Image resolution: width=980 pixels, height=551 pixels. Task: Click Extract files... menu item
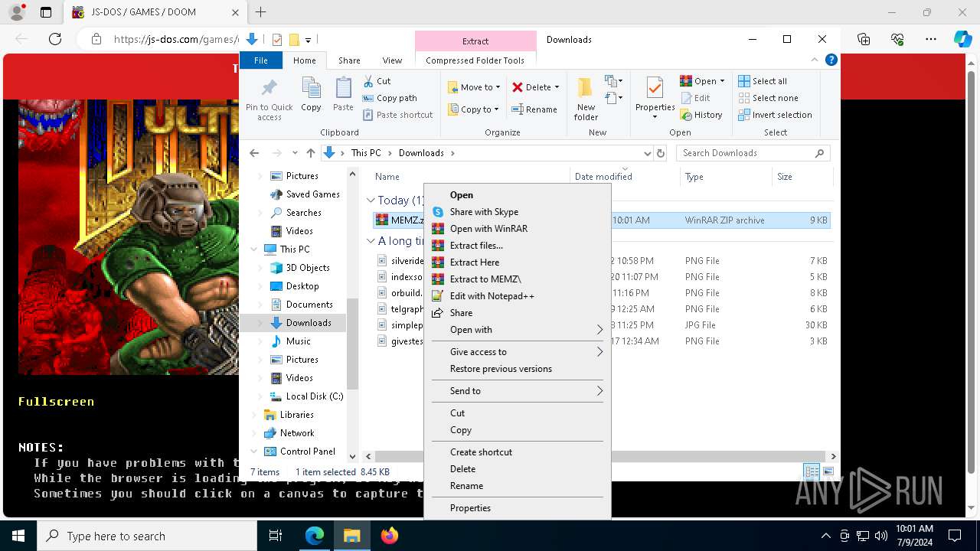(x=518, y=246)
